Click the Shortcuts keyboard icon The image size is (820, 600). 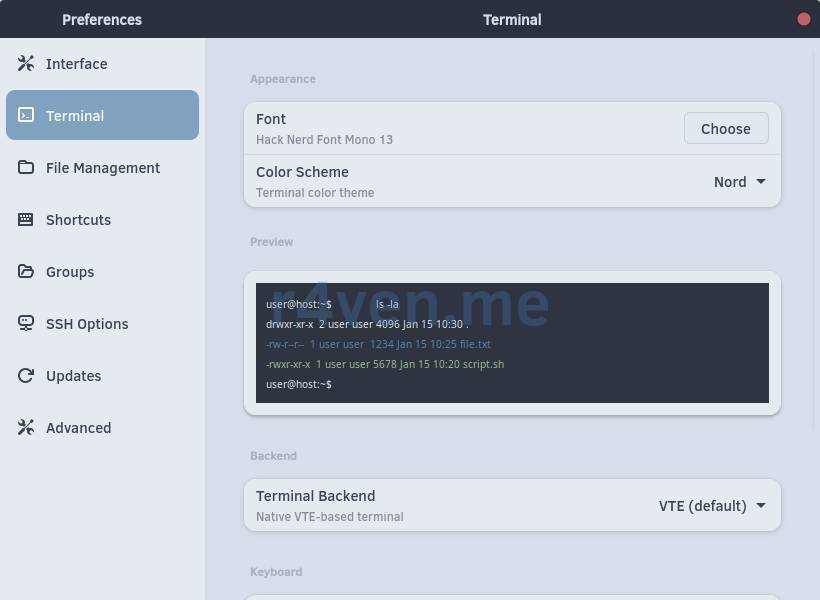26,220
